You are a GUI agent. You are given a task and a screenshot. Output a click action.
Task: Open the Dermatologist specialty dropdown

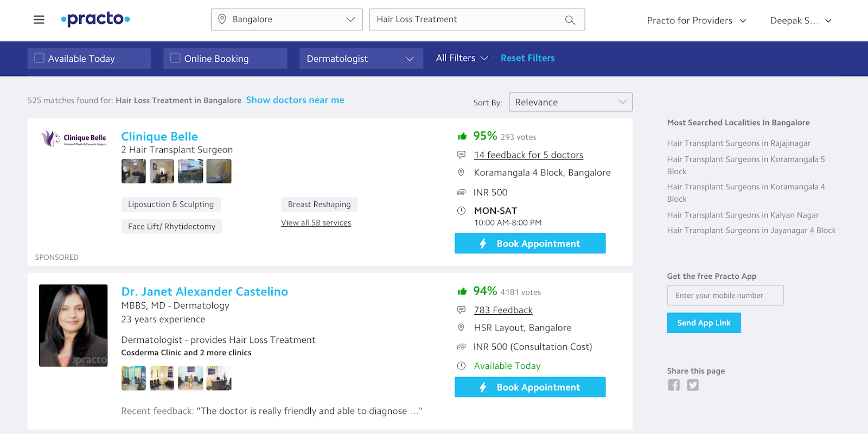[x=361, y=59]
